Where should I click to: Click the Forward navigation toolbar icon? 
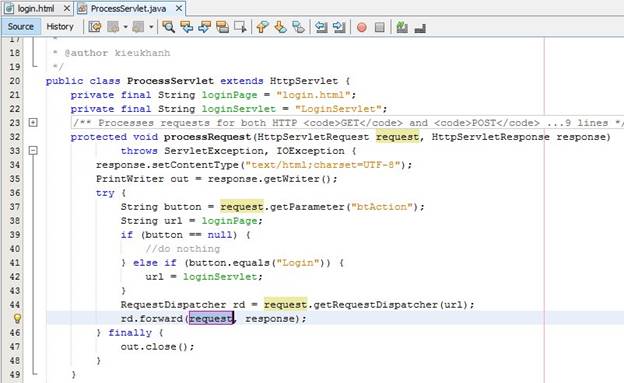pos(138,27)
